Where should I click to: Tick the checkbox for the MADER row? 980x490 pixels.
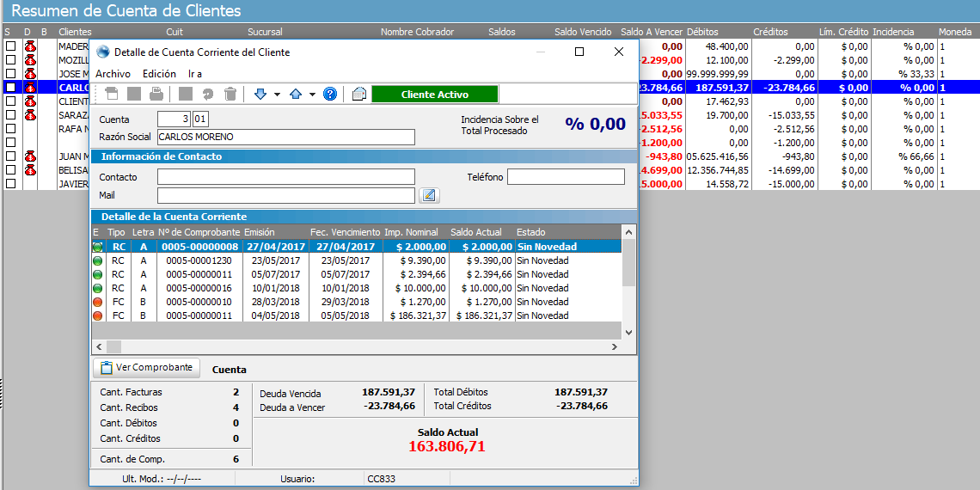(10, 46)
